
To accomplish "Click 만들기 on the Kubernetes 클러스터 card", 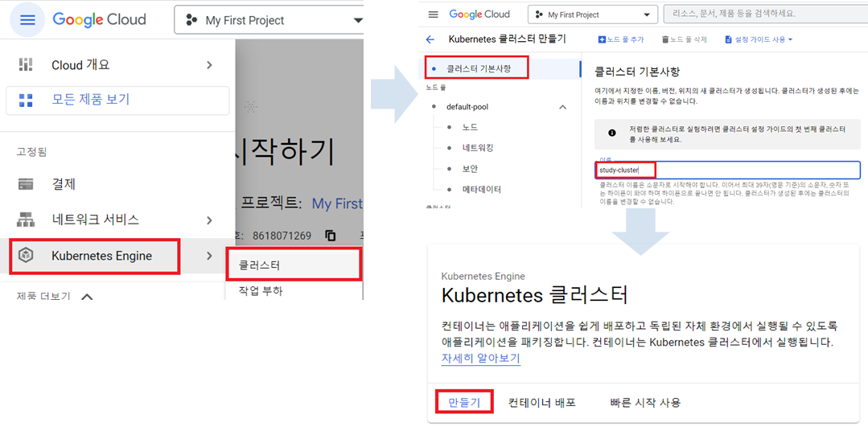I will coord(464,402).
